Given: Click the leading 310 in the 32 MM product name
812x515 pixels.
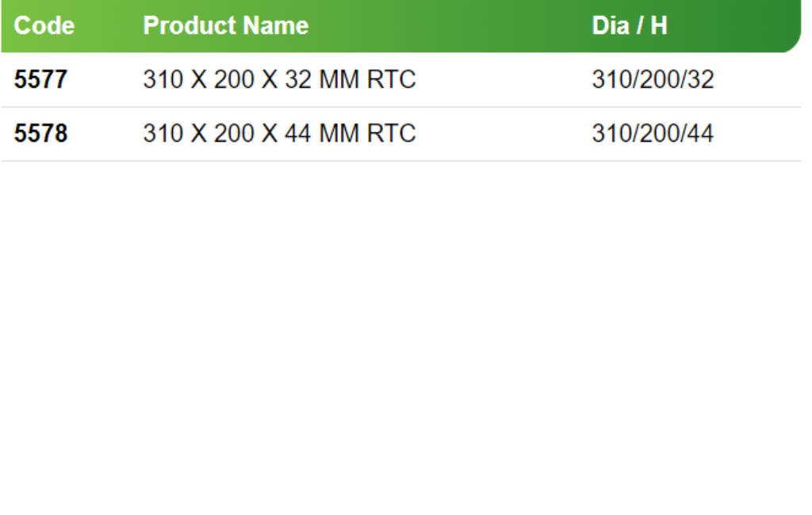Looking at the screenshot, I should (159, 80).
